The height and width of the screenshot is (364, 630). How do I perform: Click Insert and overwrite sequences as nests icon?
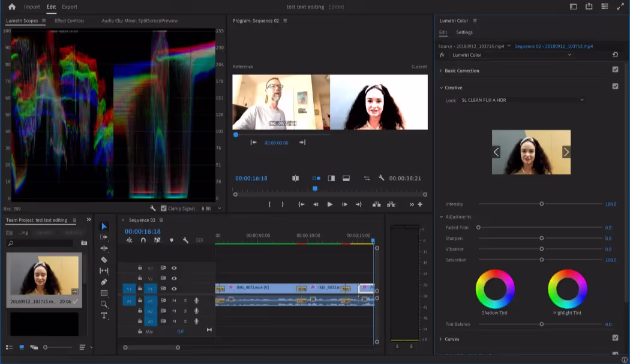tap(129, 240)
